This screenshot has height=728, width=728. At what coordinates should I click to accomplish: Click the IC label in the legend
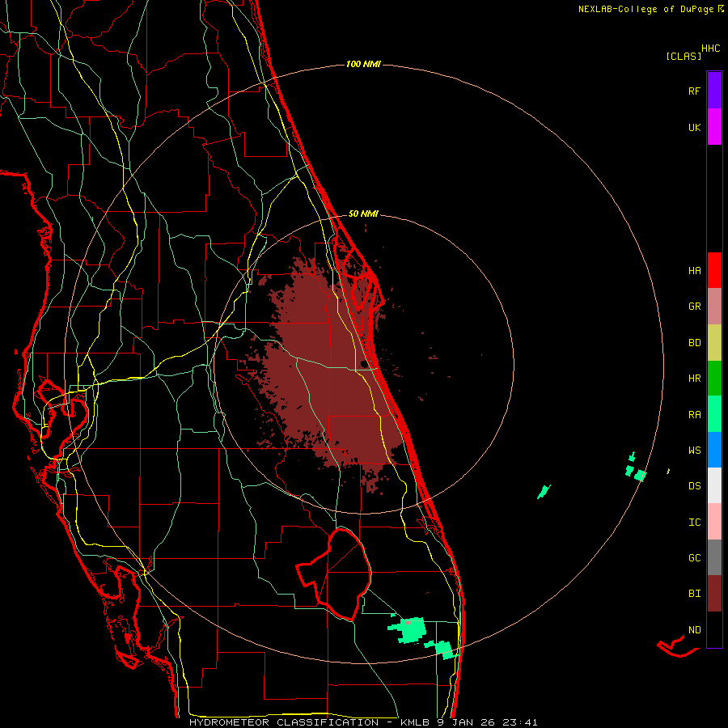694,523
